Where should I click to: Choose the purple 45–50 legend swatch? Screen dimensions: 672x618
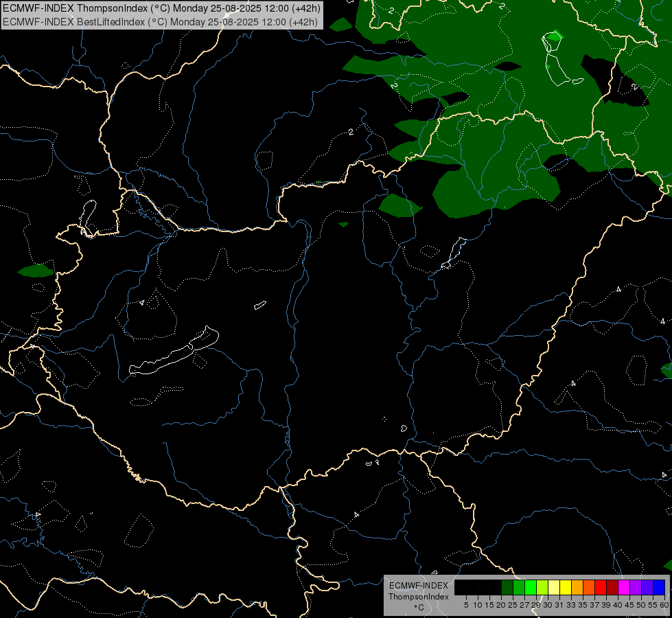point(636,587)
